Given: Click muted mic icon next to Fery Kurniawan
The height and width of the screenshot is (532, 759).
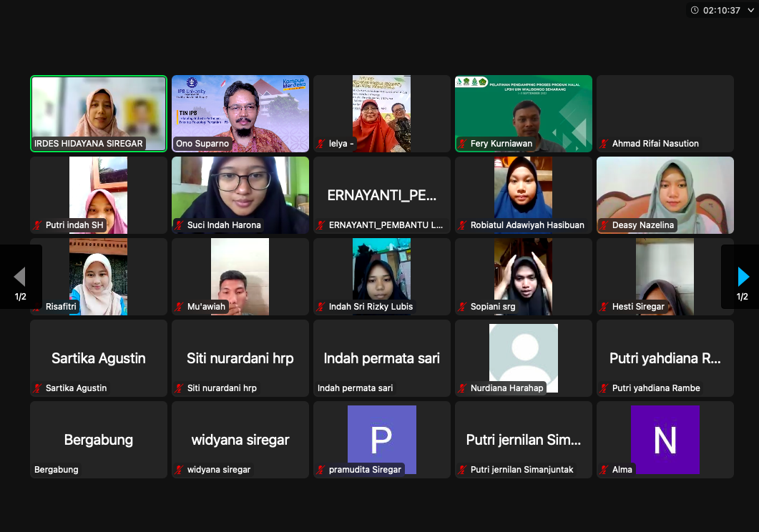Looking at the screenshot, I should (463, 144).
